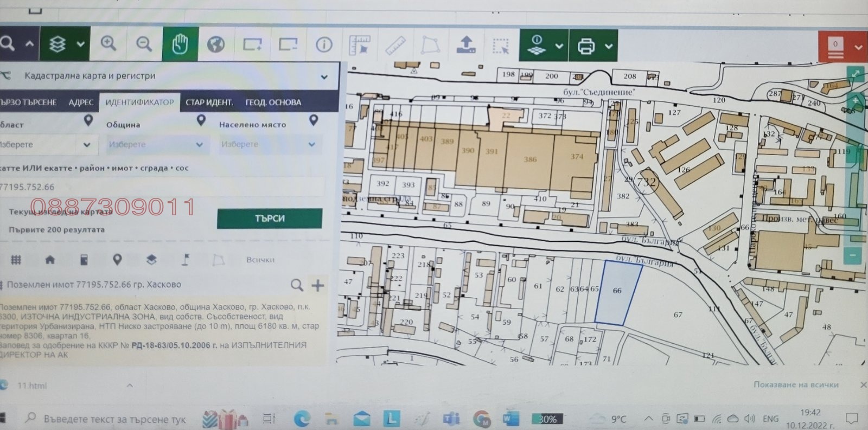Image resolution: width=868 pixels, height=430 pixels.
Task: Click the Всички filter link
Action: 260,260
